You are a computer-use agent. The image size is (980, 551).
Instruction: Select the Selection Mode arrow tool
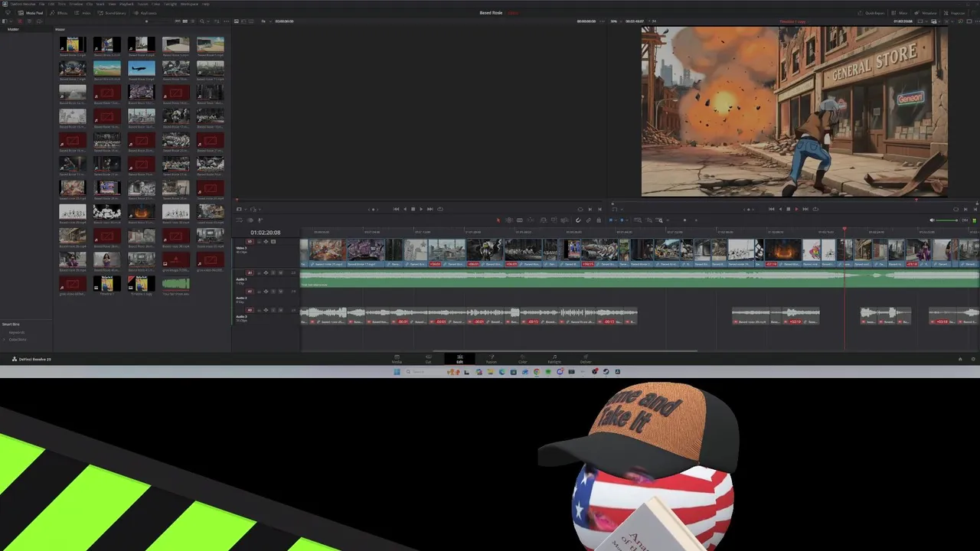tap(498, 220)
